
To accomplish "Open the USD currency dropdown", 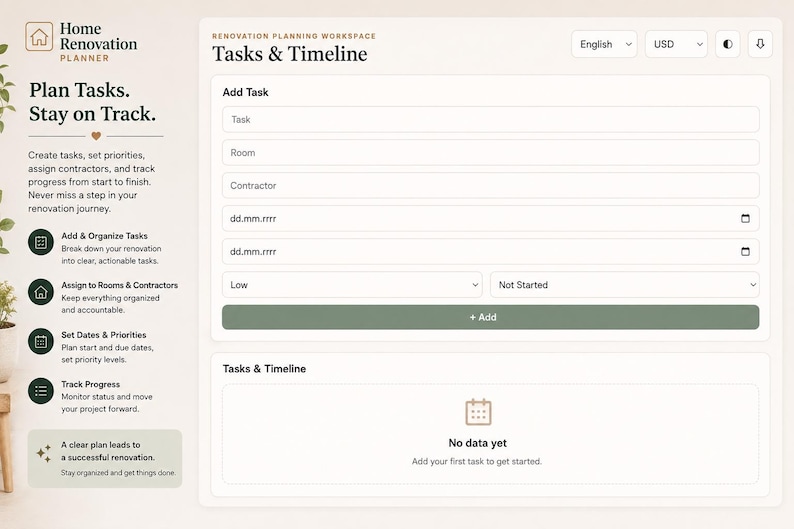I will point(676,44).
